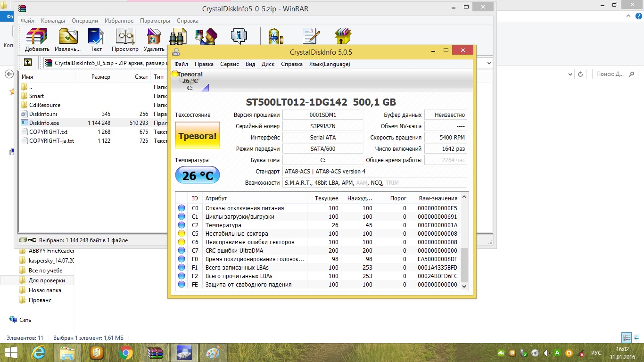
Task: Open the Язык(Language) menu
Action: [330, 64]
